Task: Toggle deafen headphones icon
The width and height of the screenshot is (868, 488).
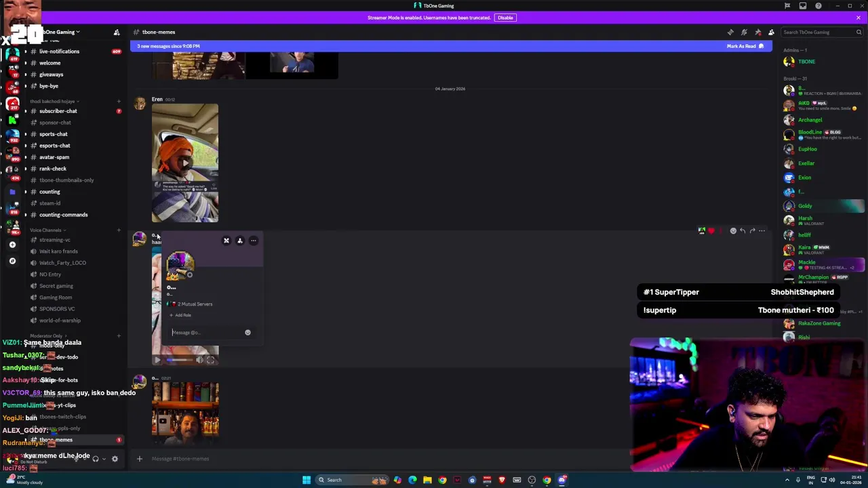Action: tap(96, 459)
